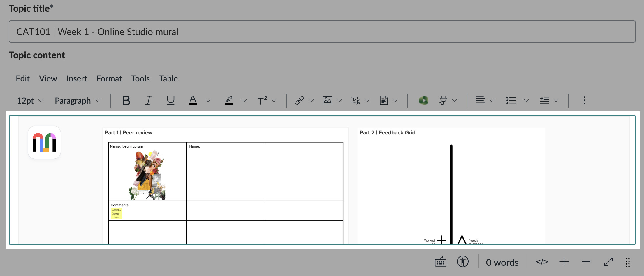This screenshot has width=644, height=276.
Task: Expand the Paragraph style dropdown
Action: pos(77,100)
